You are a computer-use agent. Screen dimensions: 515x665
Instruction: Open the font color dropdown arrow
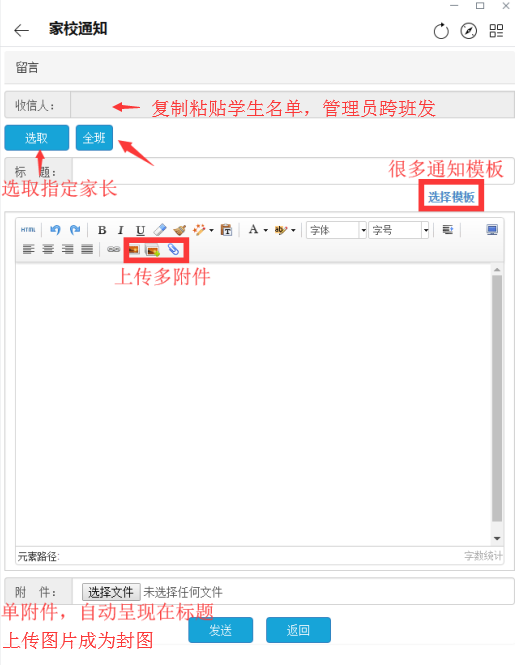point(266,230)
